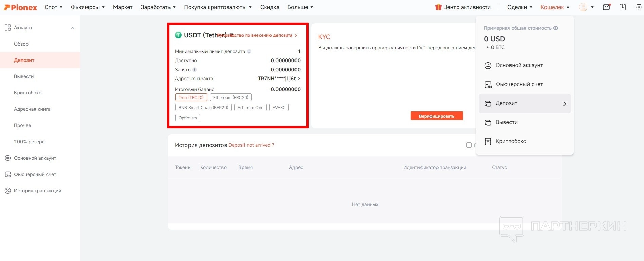Select the BNB Smart Chain (BEP20) network
This screenshot has height=261, width=644.
[x=203, y=108]
